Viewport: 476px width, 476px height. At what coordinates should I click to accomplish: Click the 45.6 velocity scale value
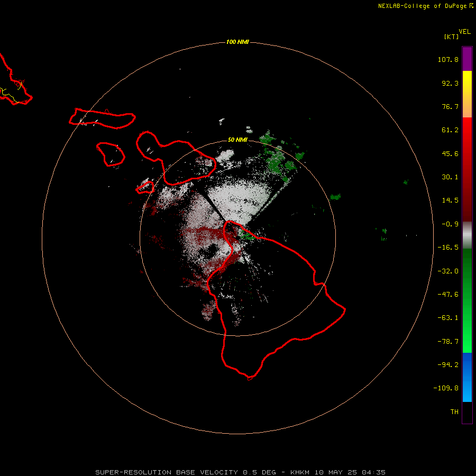pyautogui.click(x=450, y=153)
